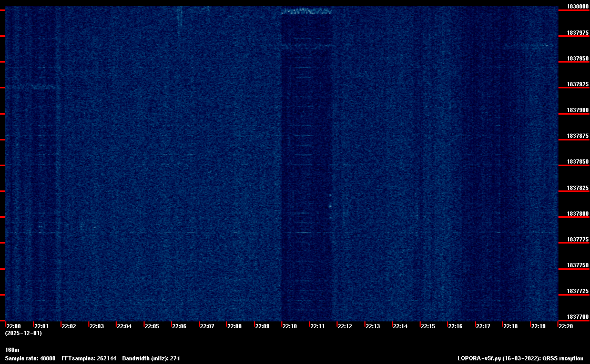This screenshot has height=364, width=590.
Task: Click the 1837850 frequency label
Action: click(577, 162)
